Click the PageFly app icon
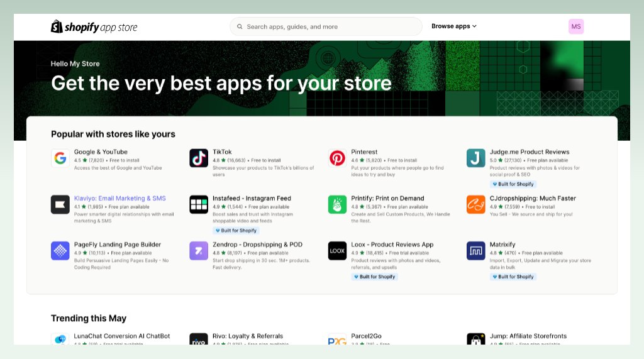The image size is (644, 359). (60, 251)
